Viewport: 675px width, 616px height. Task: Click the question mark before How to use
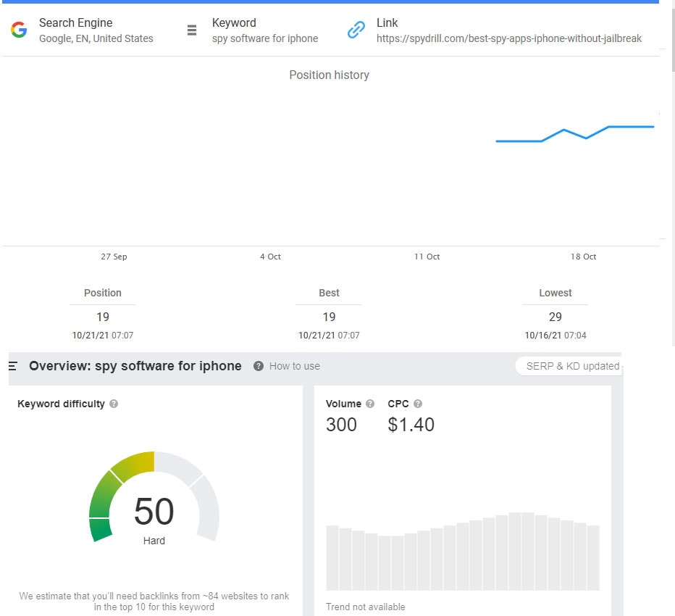point(259,366)
